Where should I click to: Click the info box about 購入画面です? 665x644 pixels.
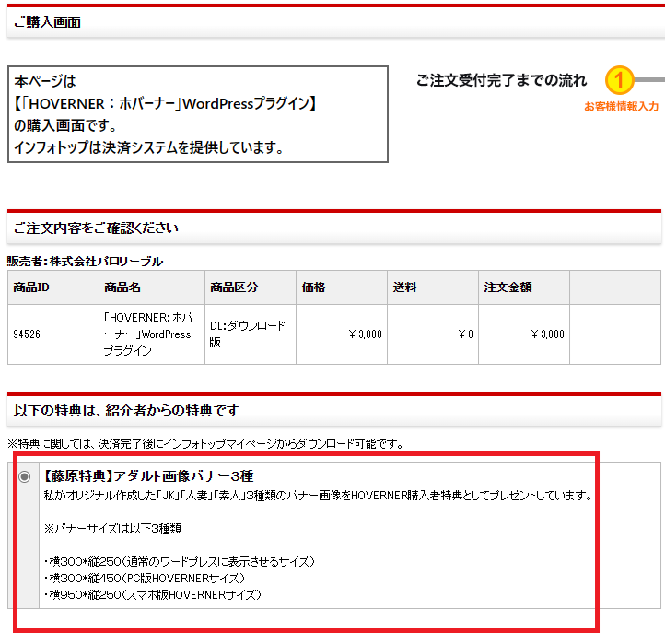pos(198,114)
